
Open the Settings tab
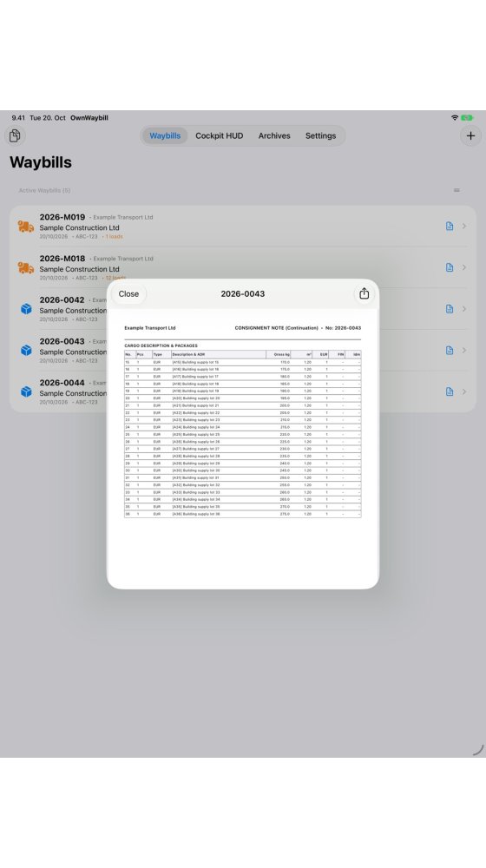pos(320,135)
